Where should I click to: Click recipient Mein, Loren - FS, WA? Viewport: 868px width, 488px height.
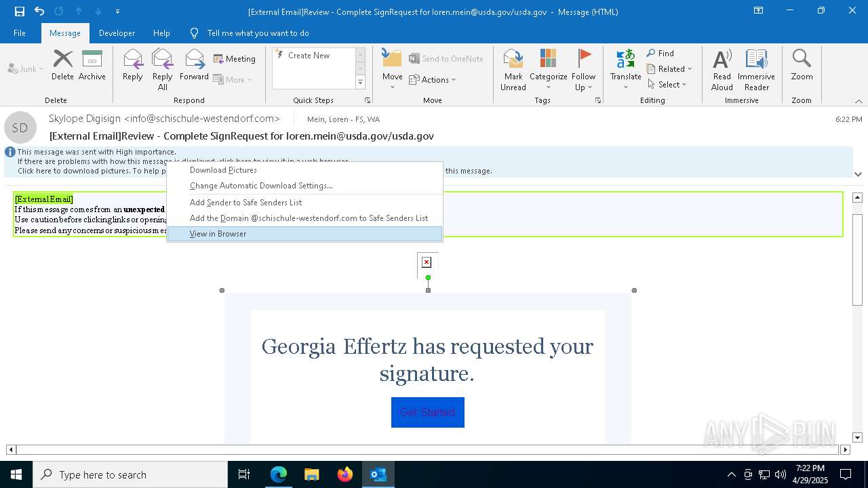(343, 119)
